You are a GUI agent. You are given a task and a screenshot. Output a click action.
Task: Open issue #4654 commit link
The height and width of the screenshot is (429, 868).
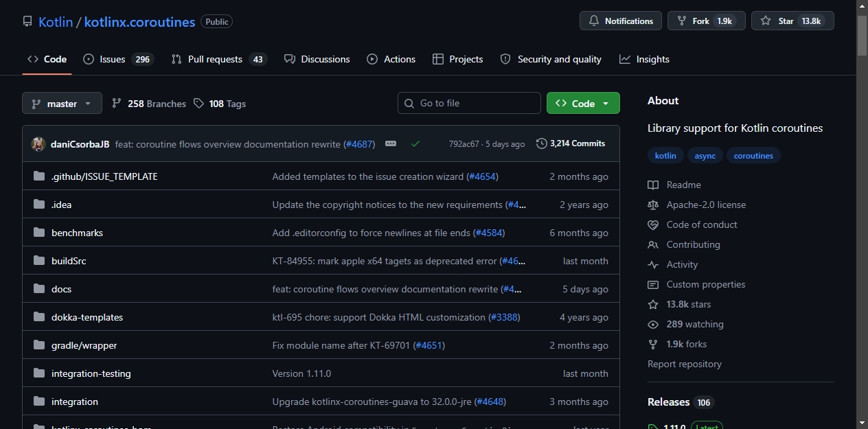[482, 176]
